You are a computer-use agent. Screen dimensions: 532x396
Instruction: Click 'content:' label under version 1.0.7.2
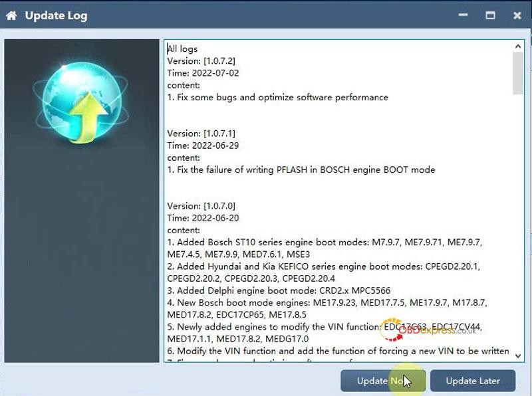184,86
